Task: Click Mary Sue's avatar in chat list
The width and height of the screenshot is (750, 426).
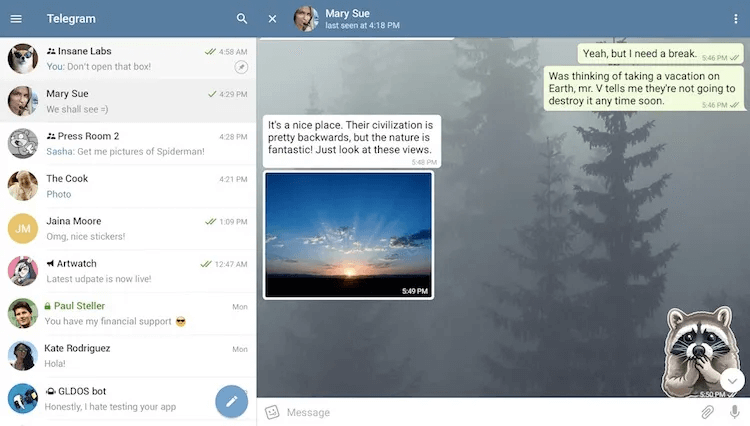Action: click(x=22, y=101)
